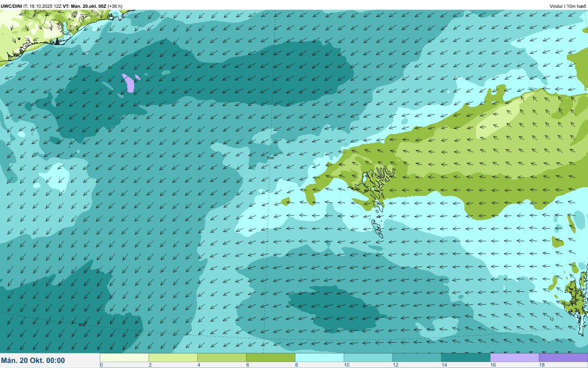The height and width of the screenshot is (368, 588).
Task: Click the light teal 10–12 legend swatch
Action: coord(368,357)
